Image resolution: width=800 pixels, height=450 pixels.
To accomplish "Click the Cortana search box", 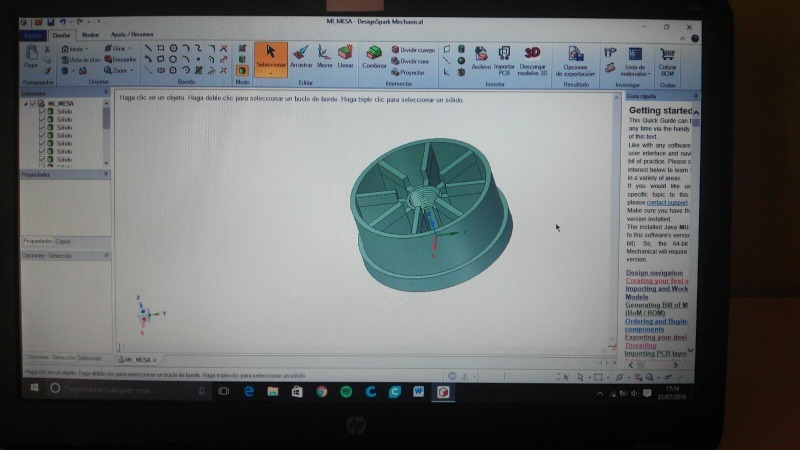I will tap(128, 389).
